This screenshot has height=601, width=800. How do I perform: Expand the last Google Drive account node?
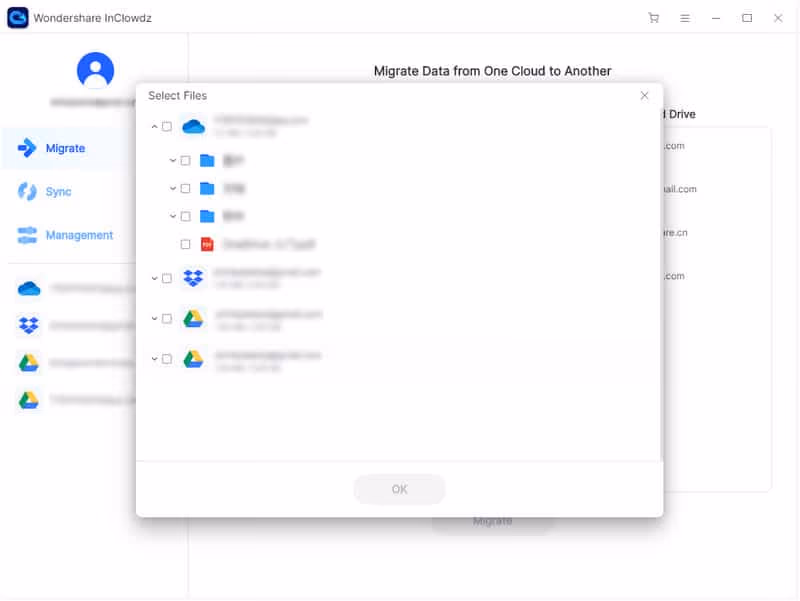pos(154,357)
